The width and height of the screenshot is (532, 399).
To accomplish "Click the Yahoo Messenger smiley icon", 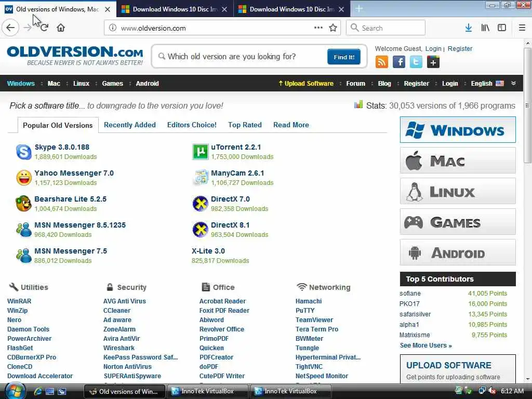I will pyautogui.click(x=24, y=178).
